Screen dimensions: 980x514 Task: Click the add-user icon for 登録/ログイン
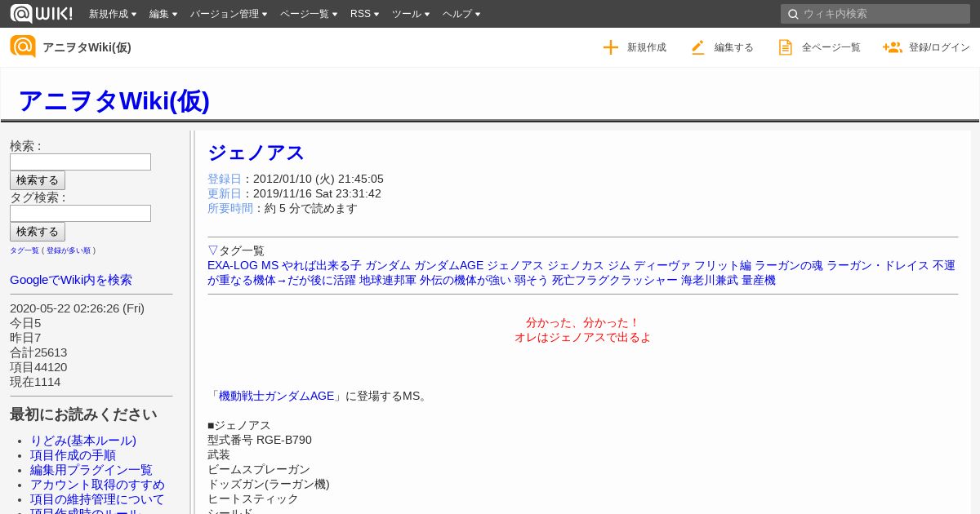892,47
